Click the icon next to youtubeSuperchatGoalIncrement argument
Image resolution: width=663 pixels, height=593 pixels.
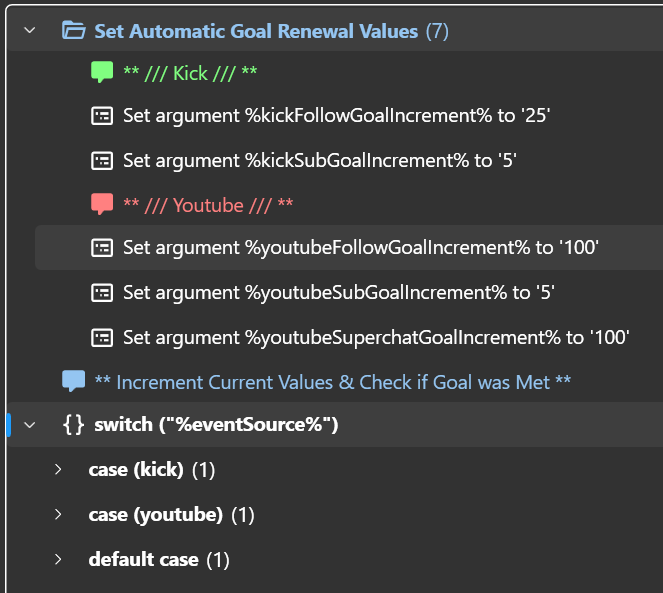[102, 337]
